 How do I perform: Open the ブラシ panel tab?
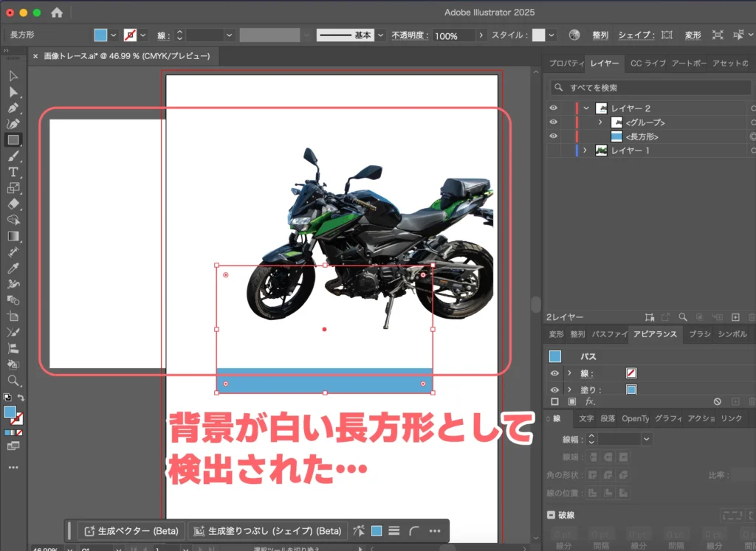click(x=699, y=334)
